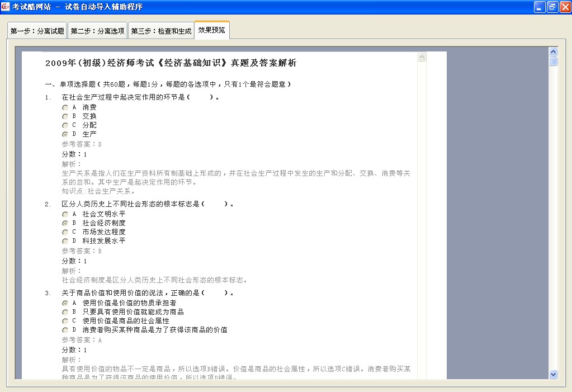The width and height of the screenshot is (572, 392).
Task: Click the outer preview scrollbar up arrow
Action: (554, 51)
